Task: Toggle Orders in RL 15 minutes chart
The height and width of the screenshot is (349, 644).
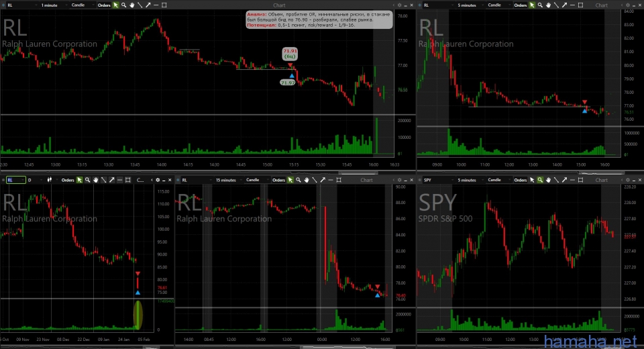Action: 278,180
